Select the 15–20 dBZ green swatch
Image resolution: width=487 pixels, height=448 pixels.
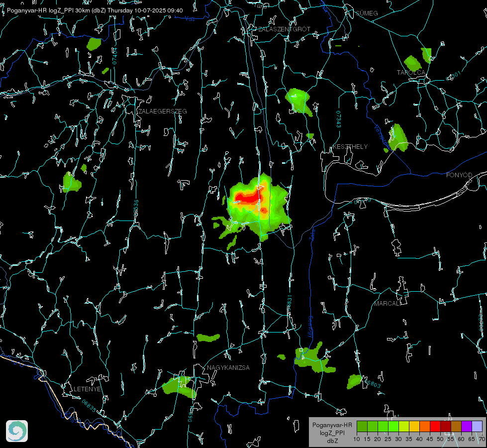tap(373, 426)
